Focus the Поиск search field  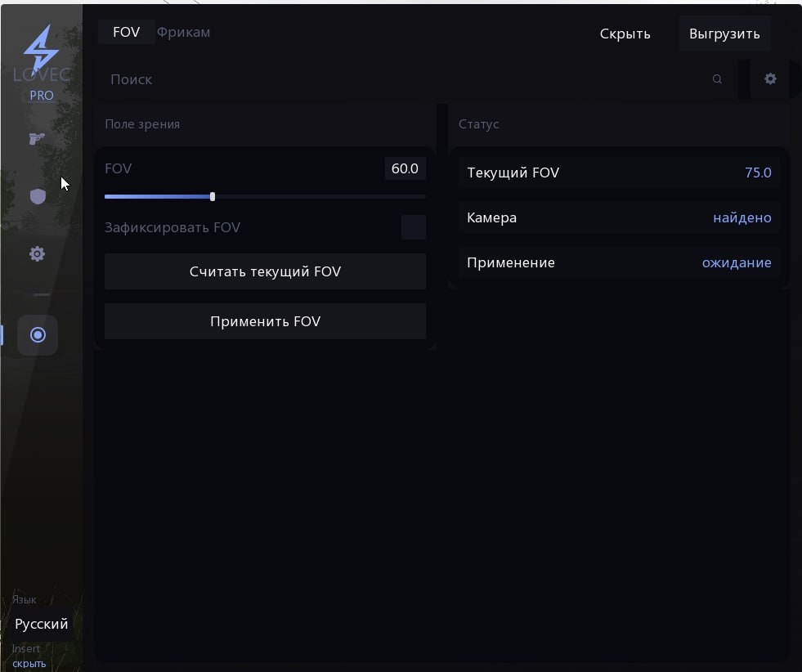point(401,79)
